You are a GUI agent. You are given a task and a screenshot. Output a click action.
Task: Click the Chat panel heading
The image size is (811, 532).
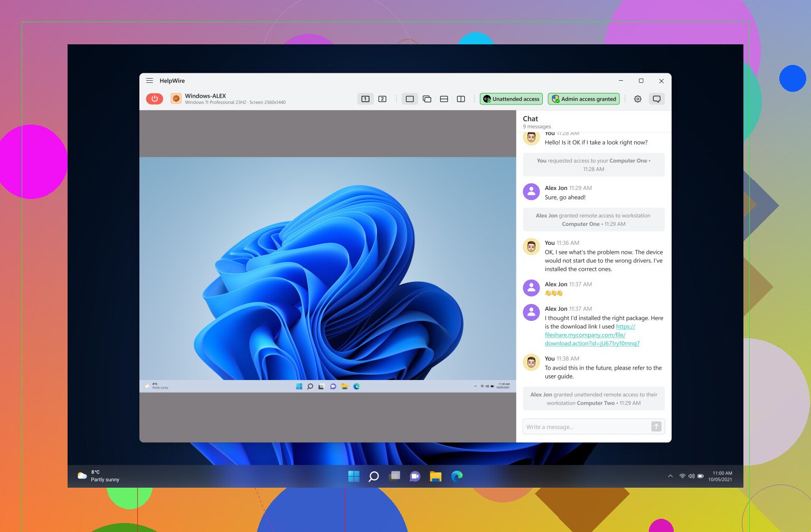(530, 119)
